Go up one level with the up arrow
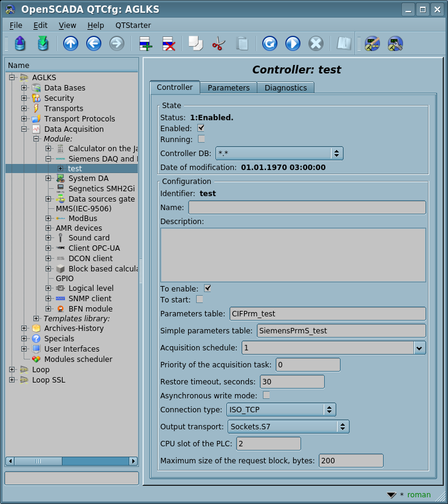 coord(70,43)
